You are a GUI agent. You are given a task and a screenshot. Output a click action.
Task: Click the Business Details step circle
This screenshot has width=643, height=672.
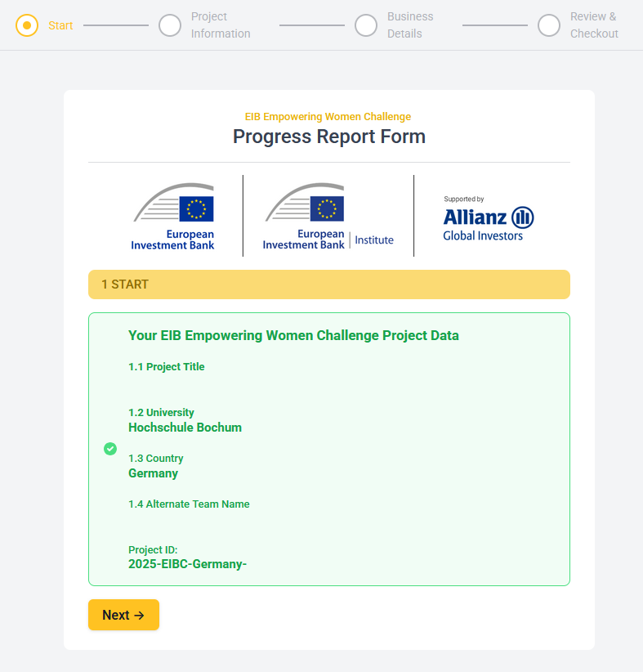tap(366, 25)
